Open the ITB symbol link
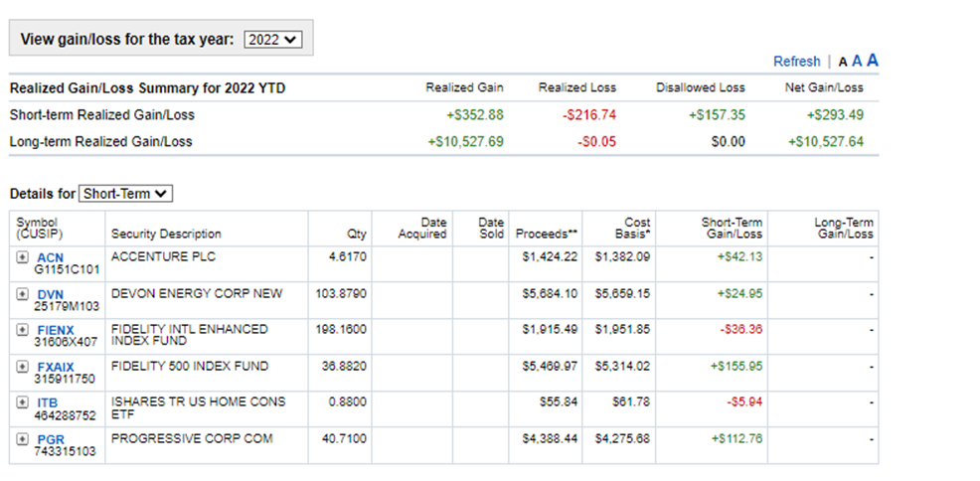 [48, 402]
